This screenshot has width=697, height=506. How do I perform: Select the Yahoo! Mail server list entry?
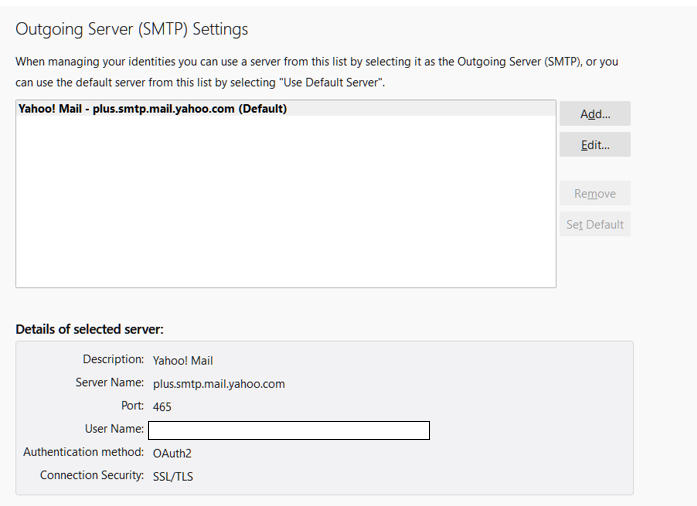click(x=286, y=108)
